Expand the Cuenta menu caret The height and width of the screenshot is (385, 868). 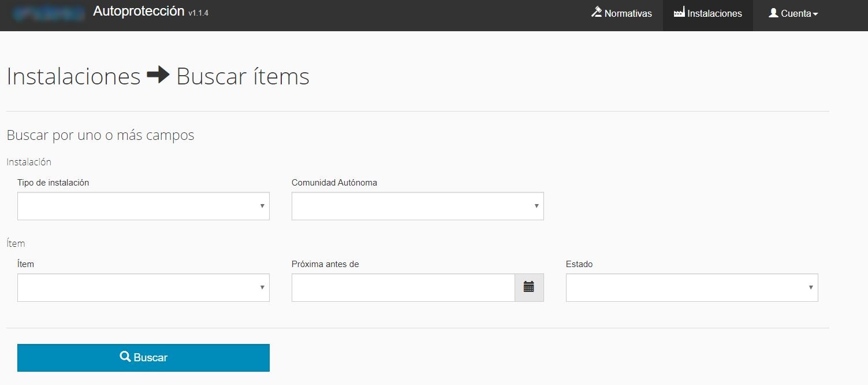815,14
